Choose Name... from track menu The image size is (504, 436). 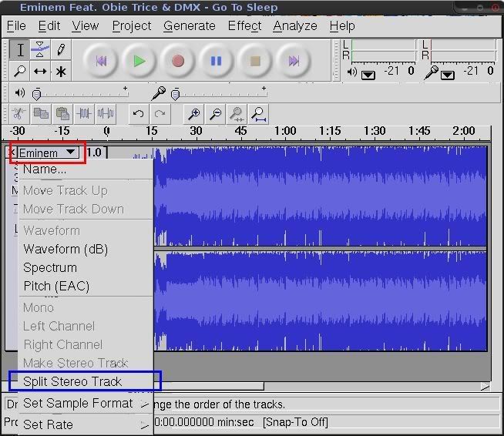[x=86, y=169]
